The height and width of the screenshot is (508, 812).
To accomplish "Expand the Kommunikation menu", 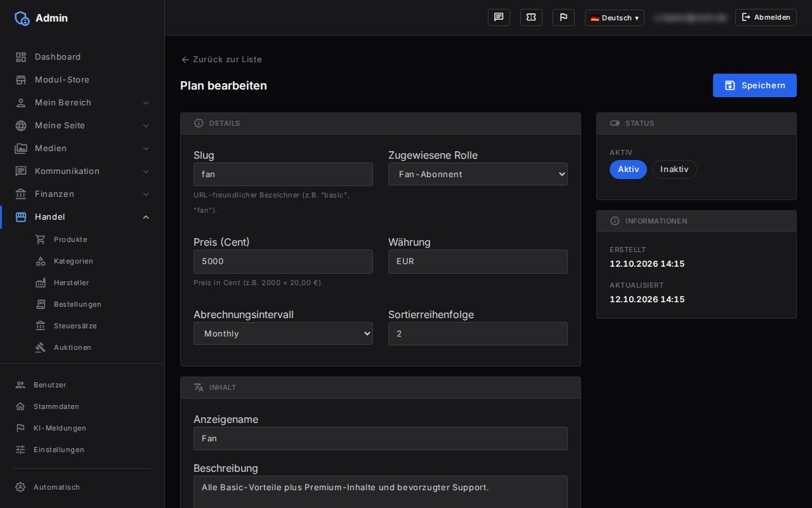I will coord(82,171).
